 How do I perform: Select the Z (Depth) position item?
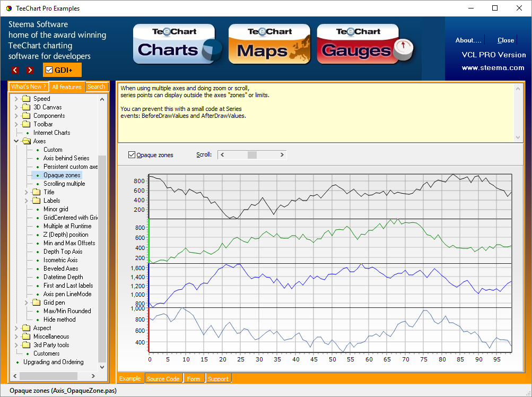[66, 235]
